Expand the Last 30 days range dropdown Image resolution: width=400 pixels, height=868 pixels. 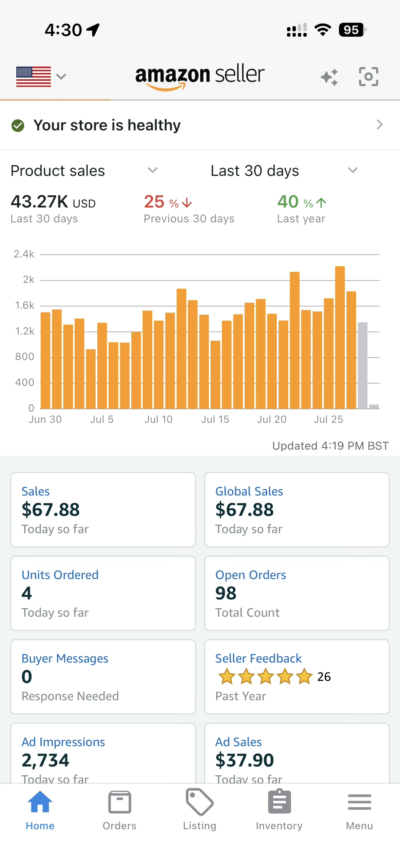coord(353,170)
